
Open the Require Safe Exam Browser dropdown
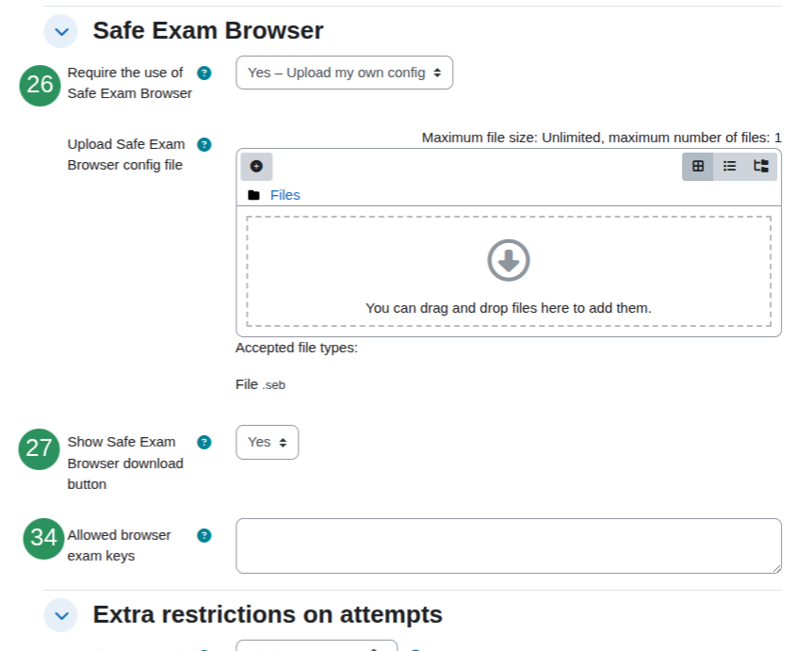click(345, 73)
